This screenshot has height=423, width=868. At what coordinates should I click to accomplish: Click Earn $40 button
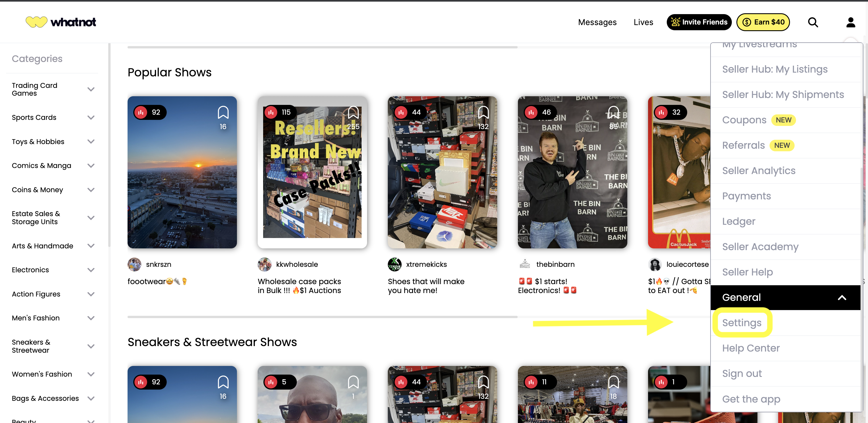(x=763, y=22)
